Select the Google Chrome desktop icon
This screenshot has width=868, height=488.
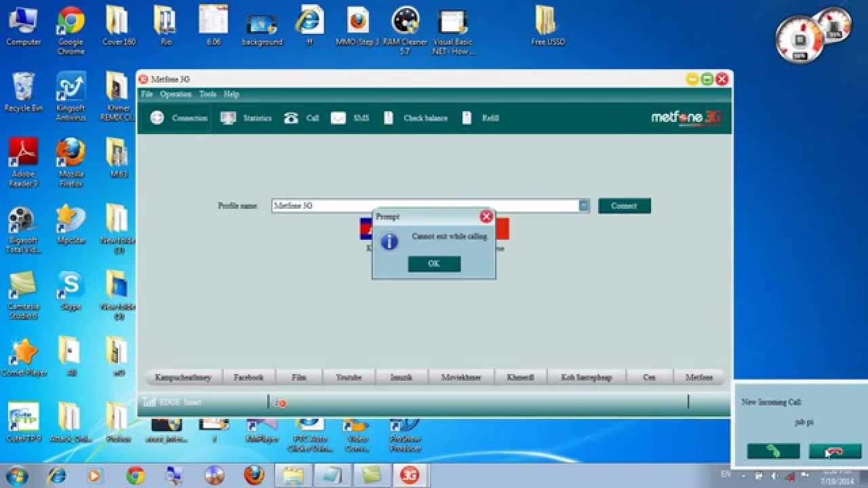71,30
